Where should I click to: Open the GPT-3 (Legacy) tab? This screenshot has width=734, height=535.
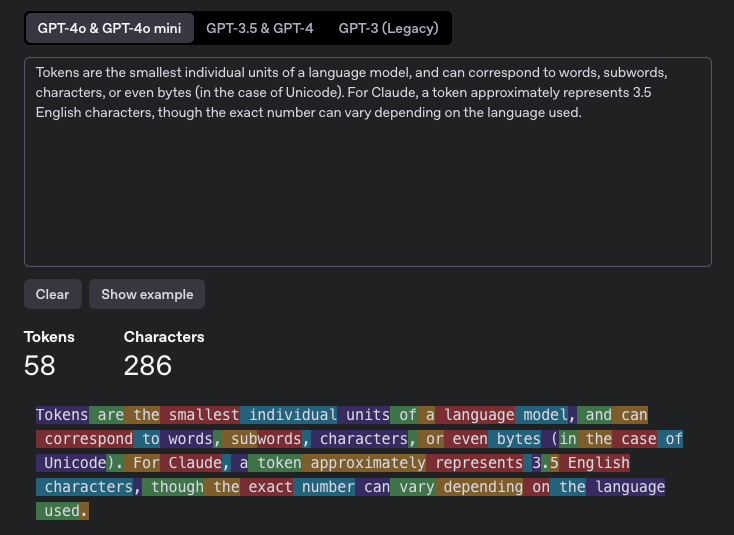[x=389, y=28]
